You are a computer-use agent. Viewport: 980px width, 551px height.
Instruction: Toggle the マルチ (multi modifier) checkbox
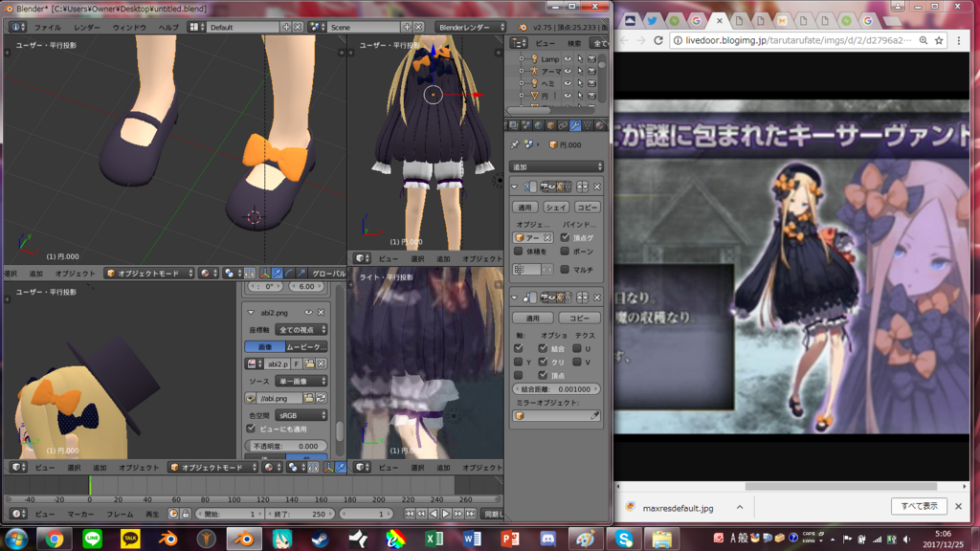tap(565, 269)
